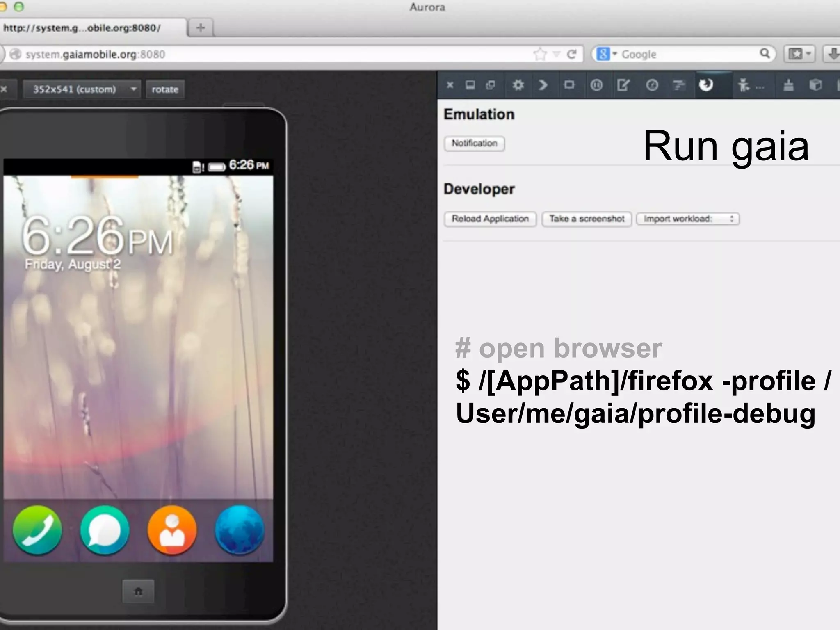Click the green window maximize button

[19, 7]
